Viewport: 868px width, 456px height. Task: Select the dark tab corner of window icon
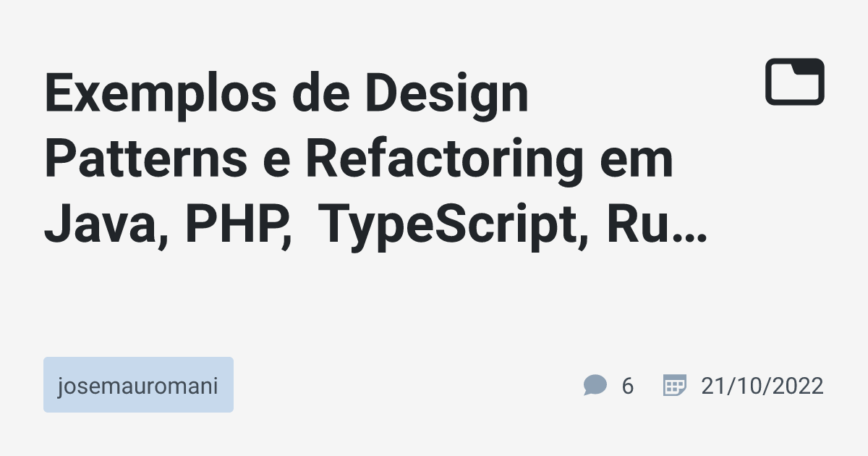click(x=808, y=67)
